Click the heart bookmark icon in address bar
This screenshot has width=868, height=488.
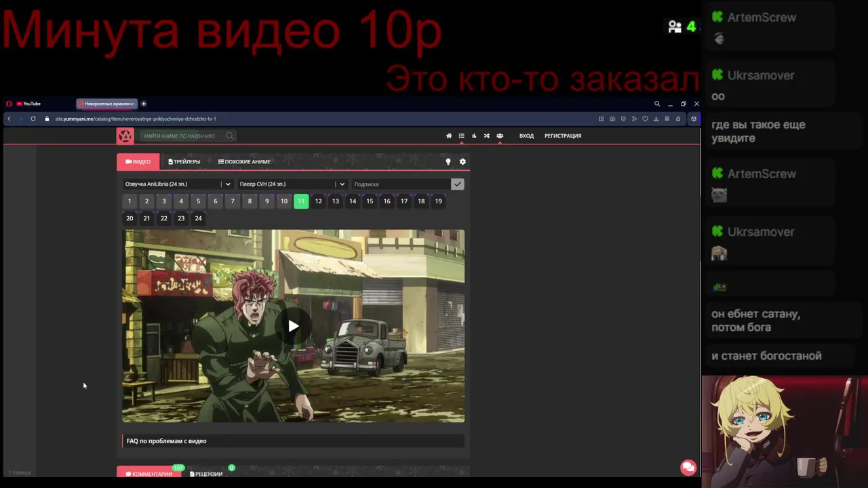(645, 119)
